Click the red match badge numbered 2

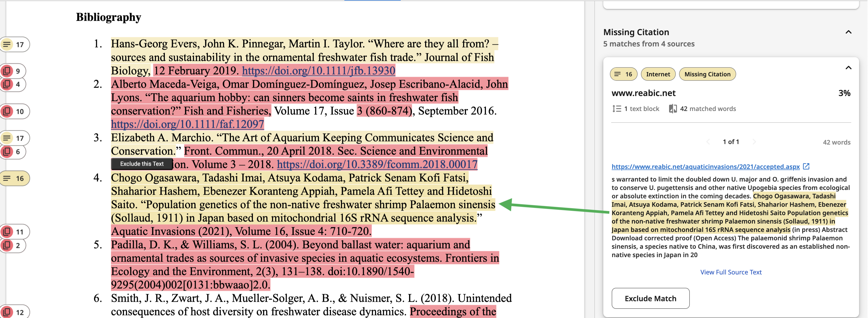(x=13, y=245)
